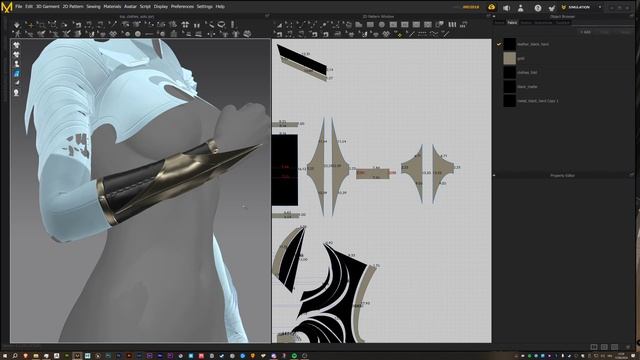Open the Sewing menu
This screenshot has height=360, width=640.
tap(93, 7)
